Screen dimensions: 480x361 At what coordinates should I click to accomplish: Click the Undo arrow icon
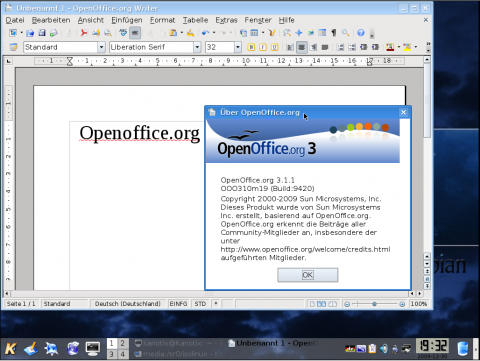205,33
